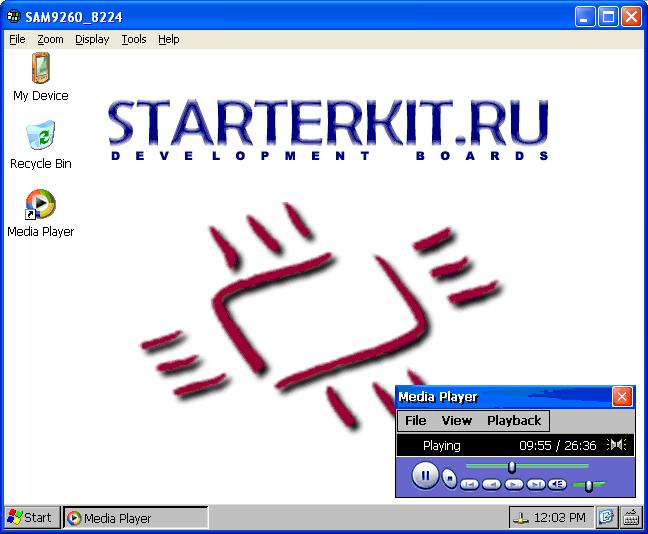Click the seek bar slider thumb

pos(512,467)
